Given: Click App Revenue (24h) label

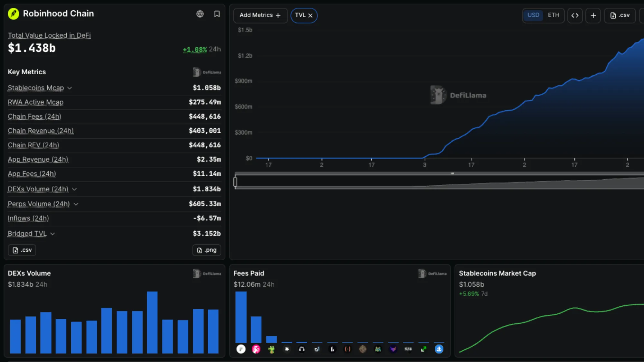Looking at the screenshot, I should pos(38,160).
